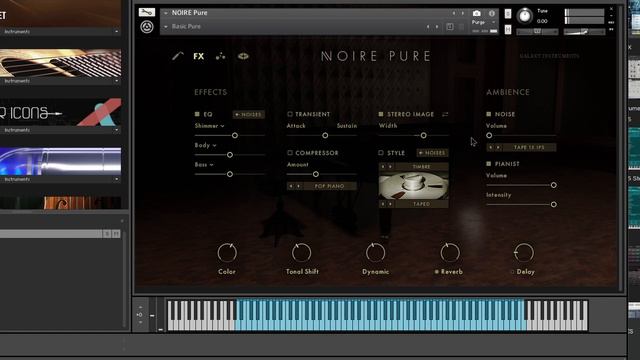Click the Native Instruments logo icon
The image size is (640, 360).
[x=147, y=27]
